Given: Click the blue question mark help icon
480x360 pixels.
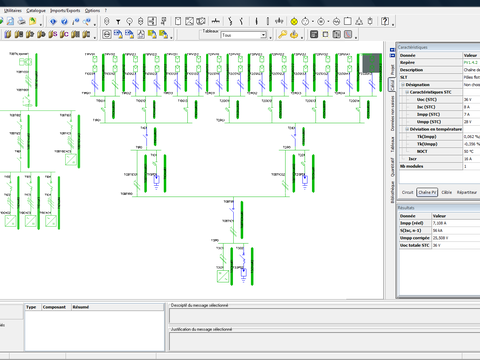Looking at the screenshot, I should coord(64,22).
